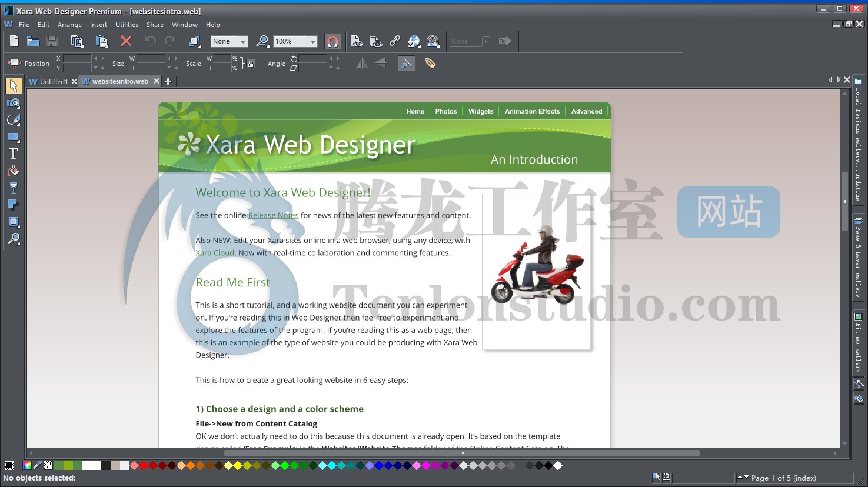
Task: Open the 100% zoom level dropdown
Action: 296,41
